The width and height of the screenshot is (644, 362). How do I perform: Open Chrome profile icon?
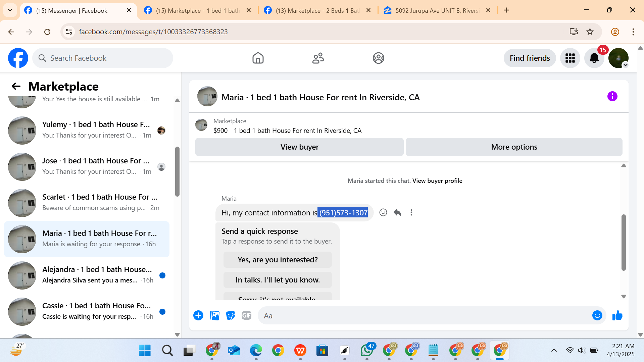point(615,32)
